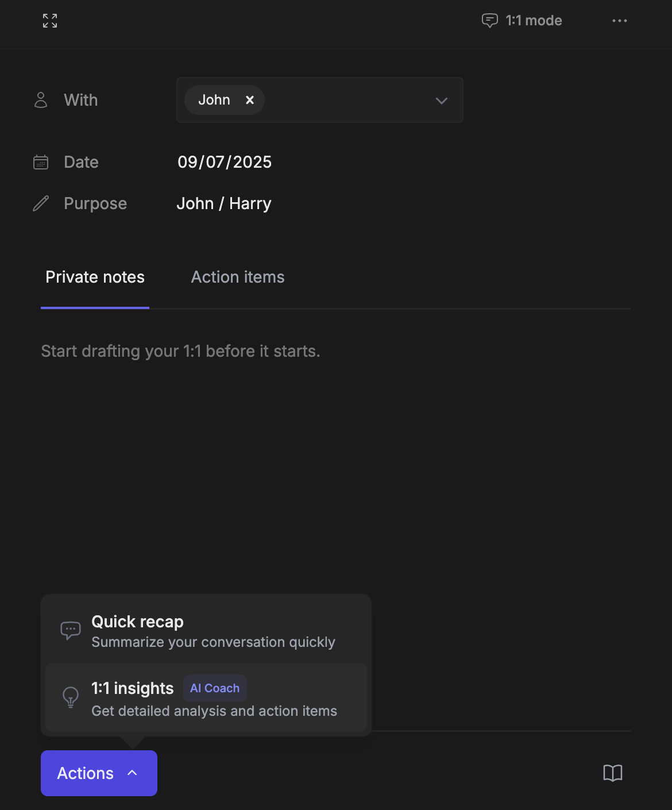Screen dimensions: 672x810
Task: Collapse the Actions menu button
Action: pos(99,773)
